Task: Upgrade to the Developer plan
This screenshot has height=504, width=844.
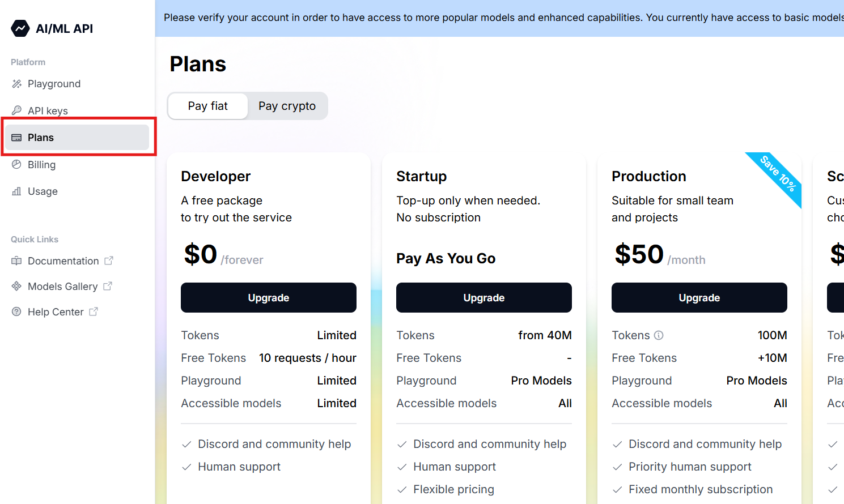Action: pyautogui.click(x=269, y=298)
